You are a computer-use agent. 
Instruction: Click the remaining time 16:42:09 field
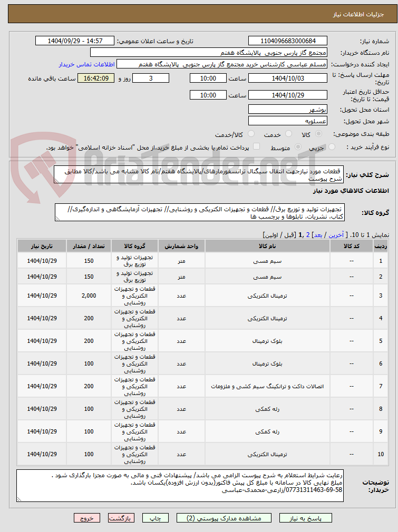pos(96,78)
